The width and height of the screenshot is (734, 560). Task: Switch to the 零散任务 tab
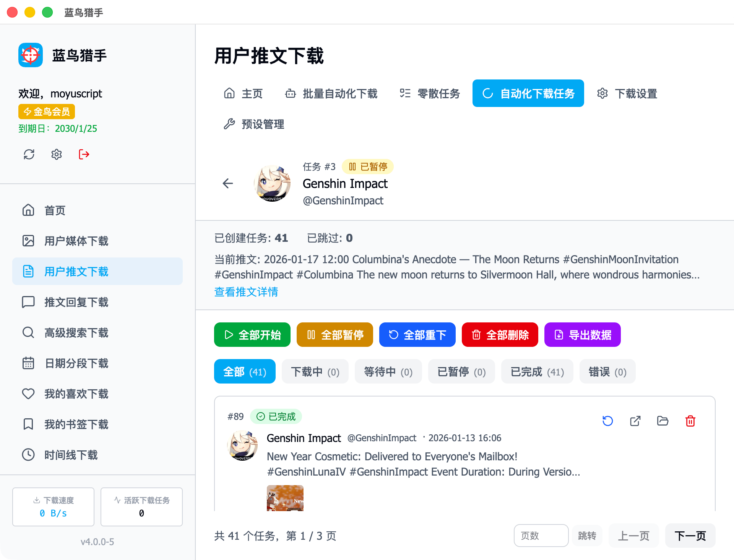(430, 94)
